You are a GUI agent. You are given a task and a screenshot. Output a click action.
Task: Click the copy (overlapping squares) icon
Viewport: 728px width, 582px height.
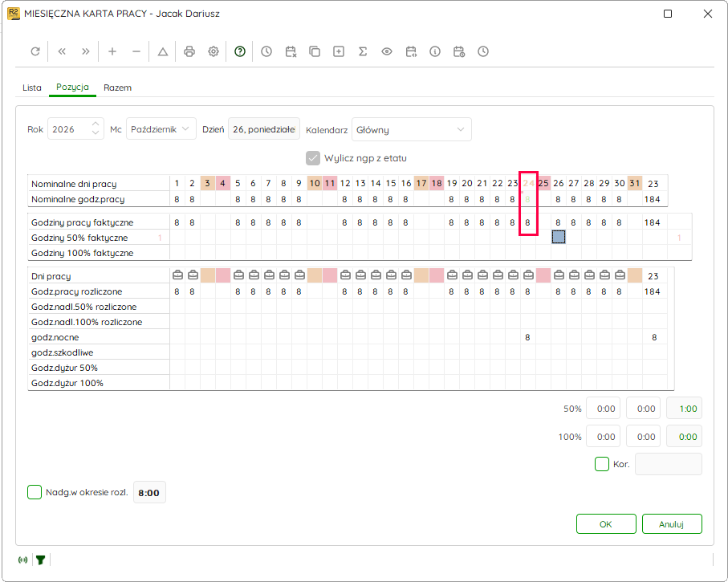(x=315, y=51)
